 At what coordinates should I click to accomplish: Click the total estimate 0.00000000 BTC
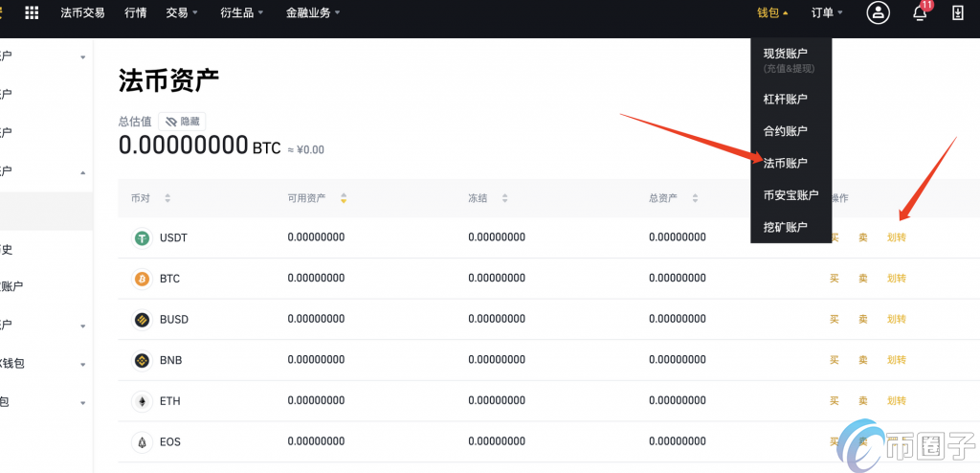(x=200, y=146)
